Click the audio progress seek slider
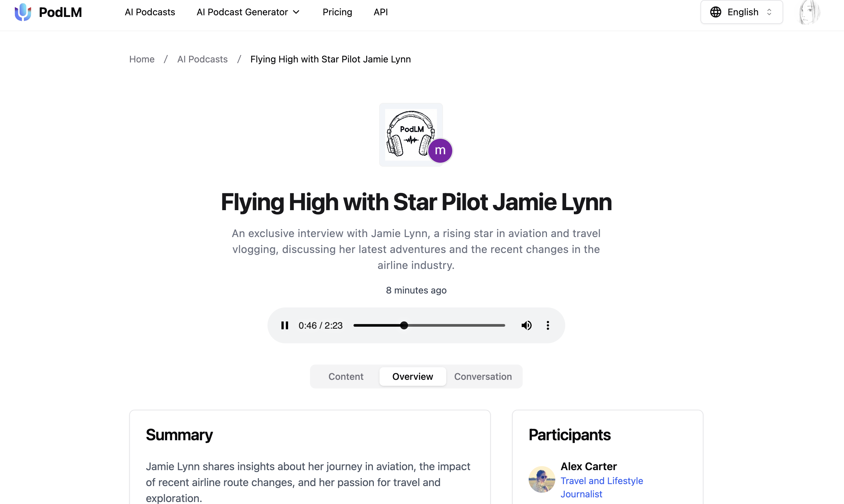This screenshot has height=504, width=844. (x=429, y=325)
